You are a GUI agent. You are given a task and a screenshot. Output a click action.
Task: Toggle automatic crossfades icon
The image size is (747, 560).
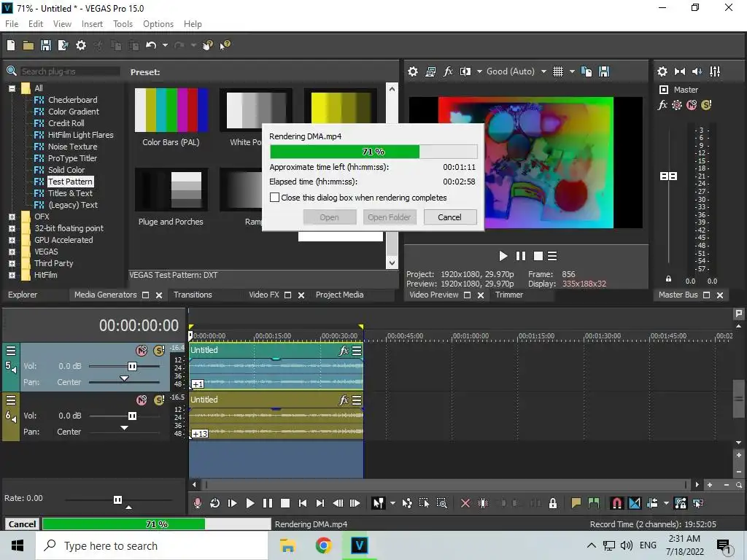635,503
